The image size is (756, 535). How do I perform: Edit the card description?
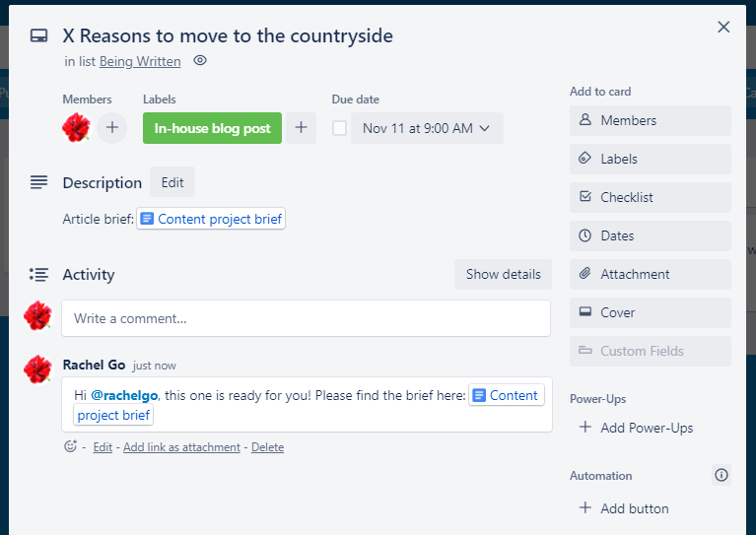[172, 182]
